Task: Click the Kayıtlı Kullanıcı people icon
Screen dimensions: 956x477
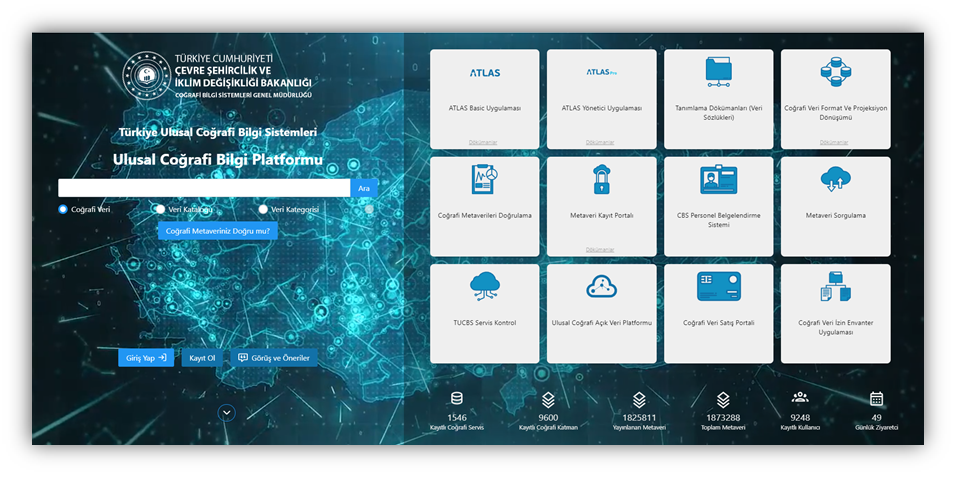Action: pos(800,398)
